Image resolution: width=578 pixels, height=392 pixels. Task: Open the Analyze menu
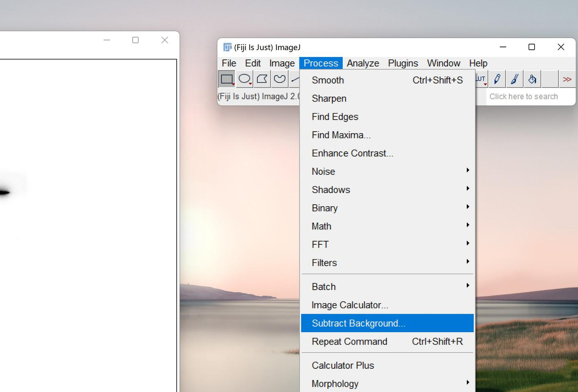[363, 63]
